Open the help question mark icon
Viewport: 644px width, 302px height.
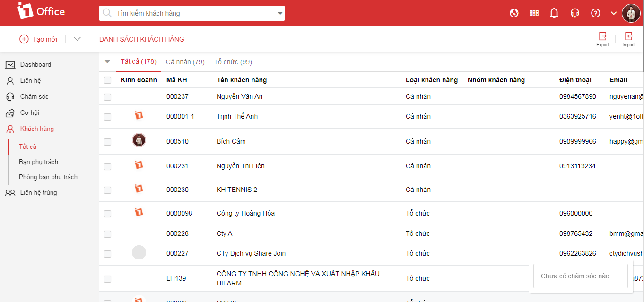596,13
